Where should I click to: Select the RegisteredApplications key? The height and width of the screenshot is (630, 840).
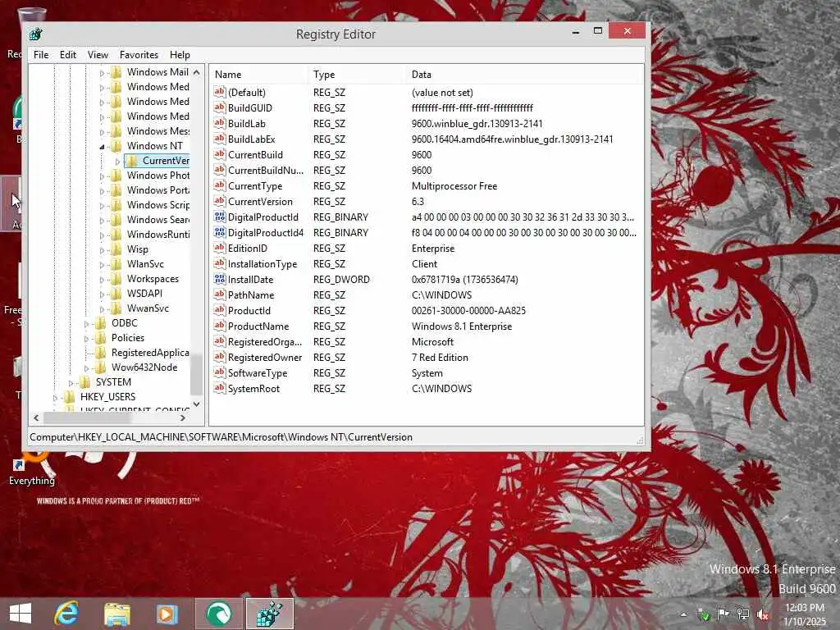pyautogui.click(x=150, y=352)
